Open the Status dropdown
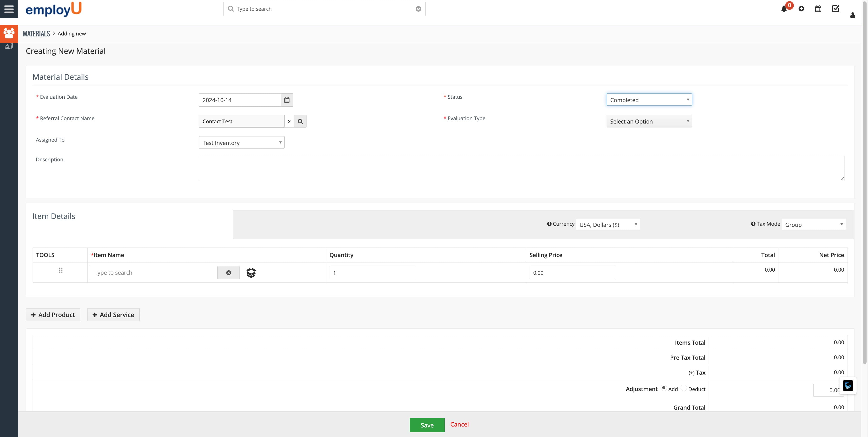The image size is (868, 437). (649, 100)
